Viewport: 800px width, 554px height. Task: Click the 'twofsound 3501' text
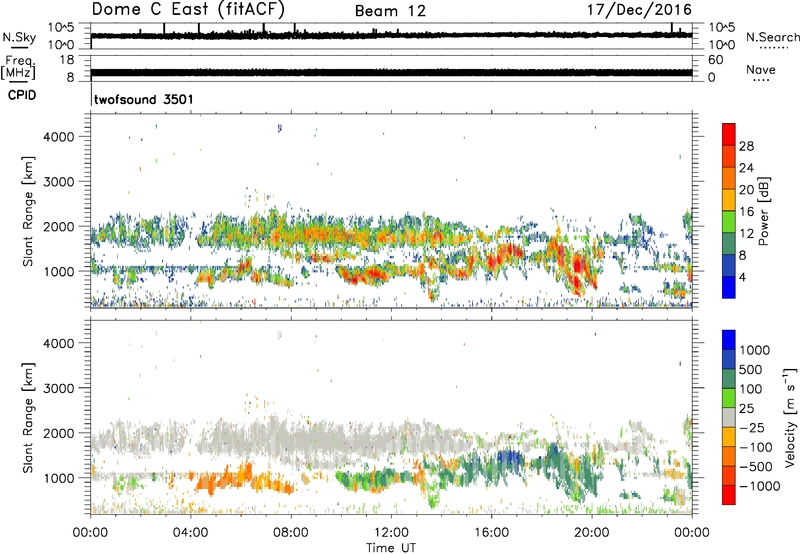(x=143, y=99)
